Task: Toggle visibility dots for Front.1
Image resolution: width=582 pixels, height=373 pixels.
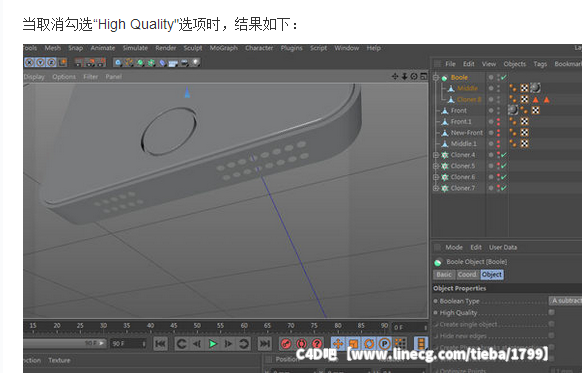Action: [498, 121]
